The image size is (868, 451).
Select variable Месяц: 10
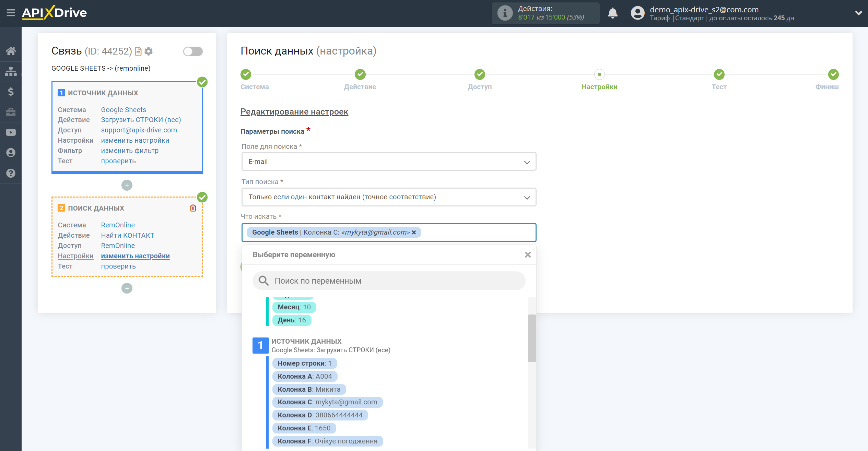(x=294, y=307)
